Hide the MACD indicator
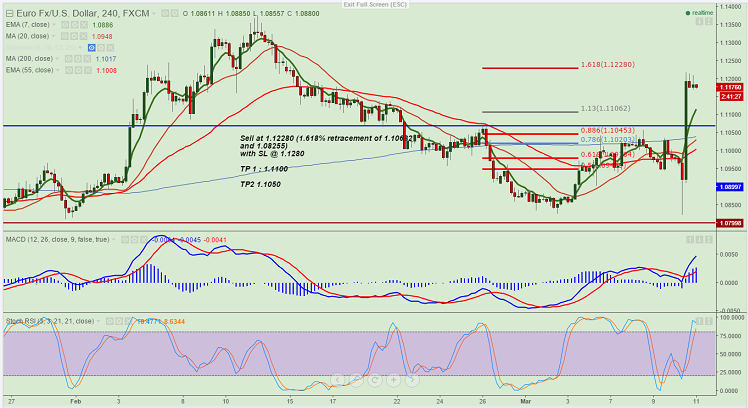Screen dimensions: 748x408 (x=125, y=240)
